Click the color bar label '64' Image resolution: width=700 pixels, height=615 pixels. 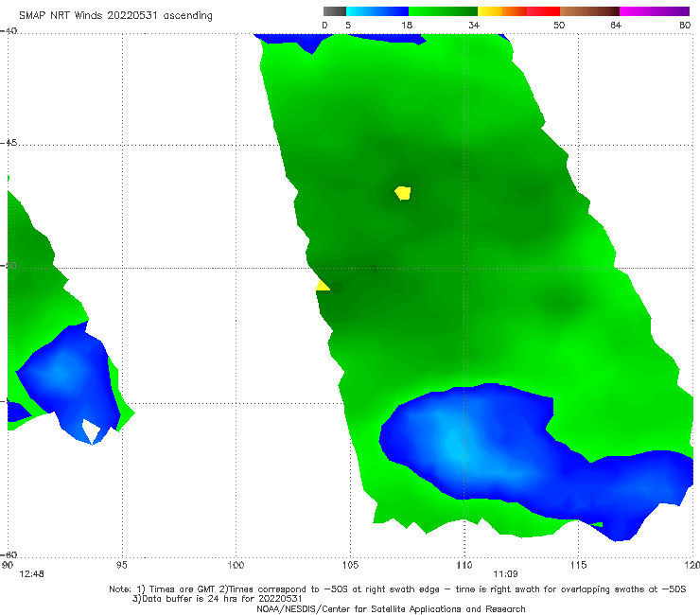click(616, 26)
